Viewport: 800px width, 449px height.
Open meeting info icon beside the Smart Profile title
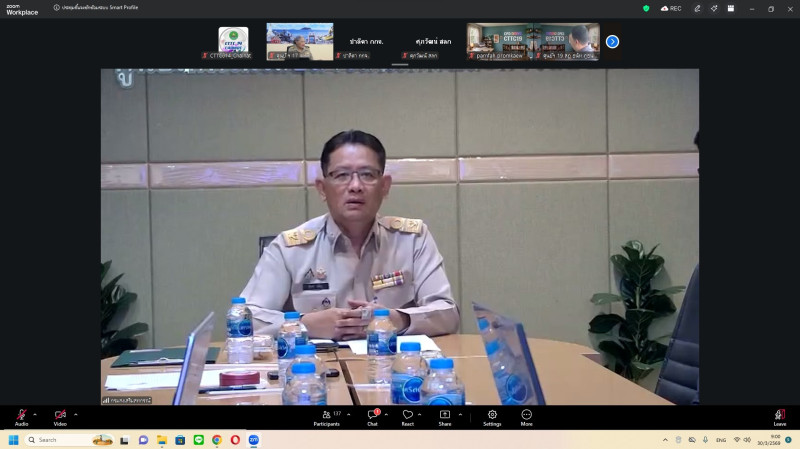57,7
